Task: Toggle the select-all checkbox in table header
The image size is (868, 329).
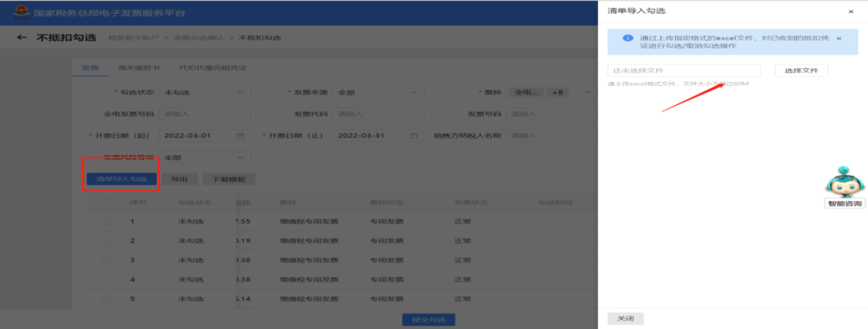Action: pos(106,203)
